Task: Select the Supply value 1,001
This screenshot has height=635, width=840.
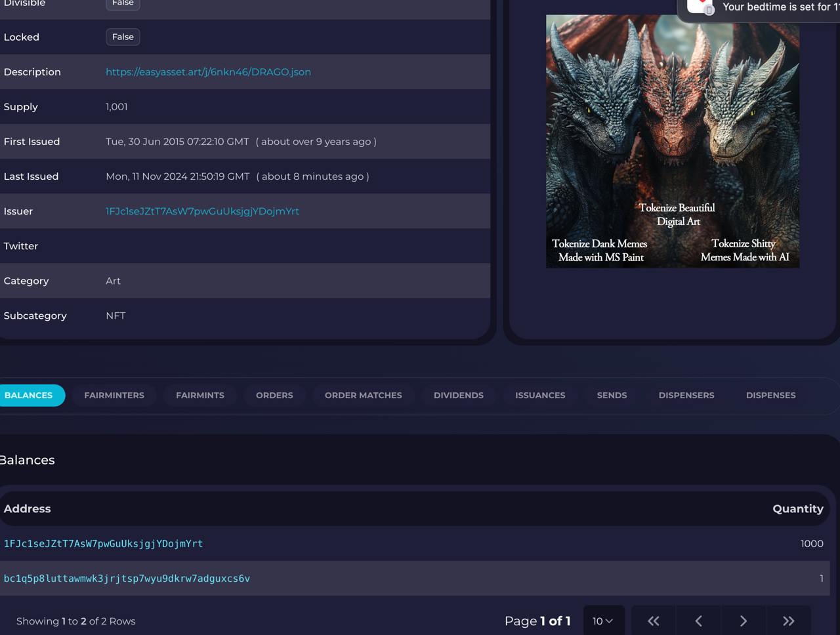Action: (x=117, y=107)
